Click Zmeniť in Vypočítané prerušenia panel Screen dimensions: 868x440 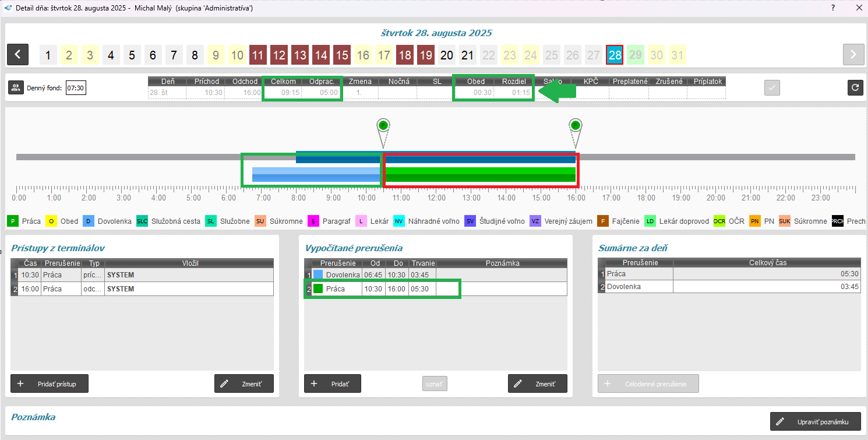[537, 384]
